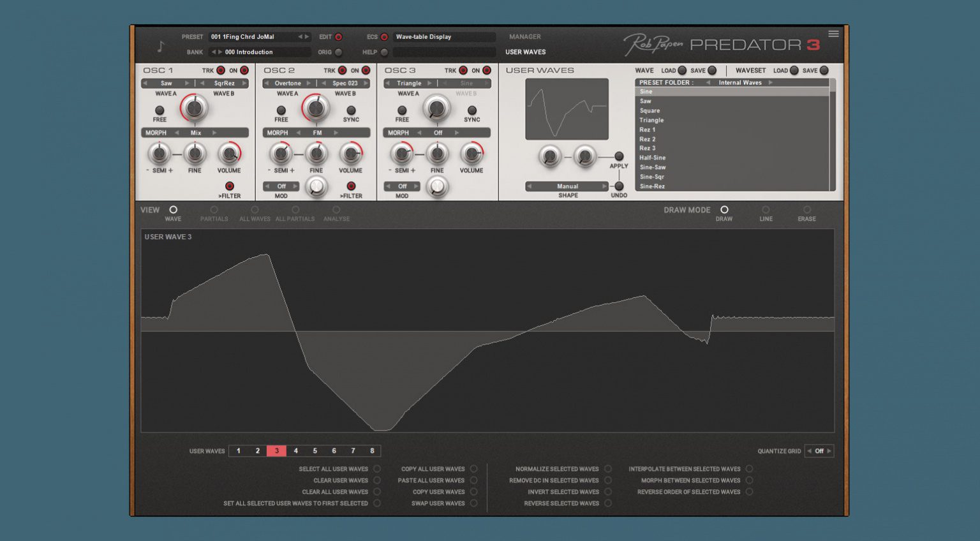Change OSC 2 morph mode from FM
This screenshot has height=541, width=980.
[x=318, y=132]
